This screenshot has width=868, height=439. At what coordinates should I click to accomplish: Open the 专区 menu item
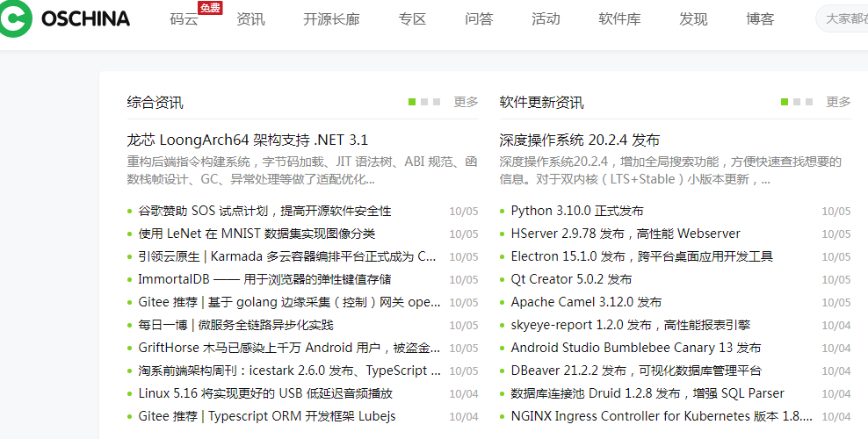click(412, 19)
